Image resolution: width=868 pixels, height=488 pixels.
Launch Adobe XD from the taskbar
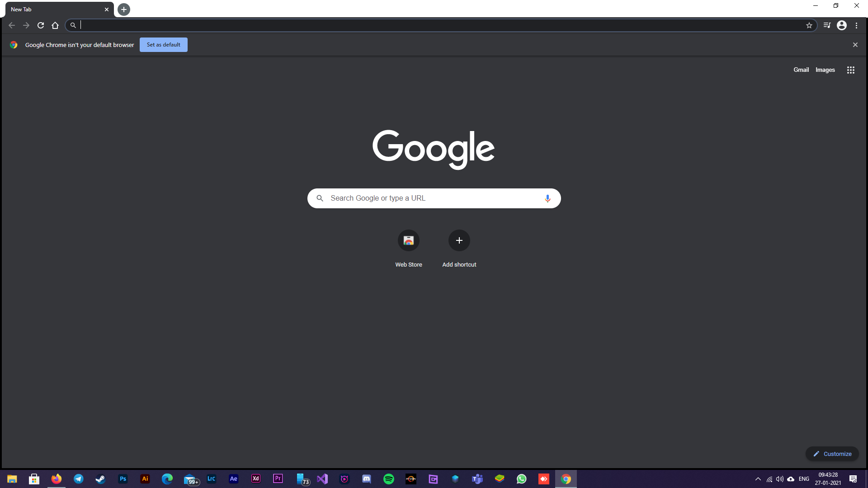tap(256, 479)
